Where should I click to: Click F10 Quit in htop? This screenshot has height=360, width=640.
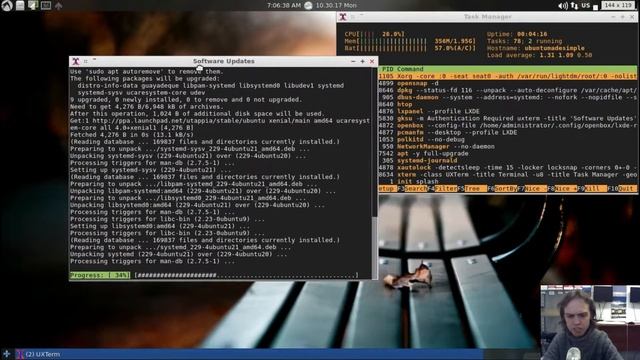click(x=622, y=189)
